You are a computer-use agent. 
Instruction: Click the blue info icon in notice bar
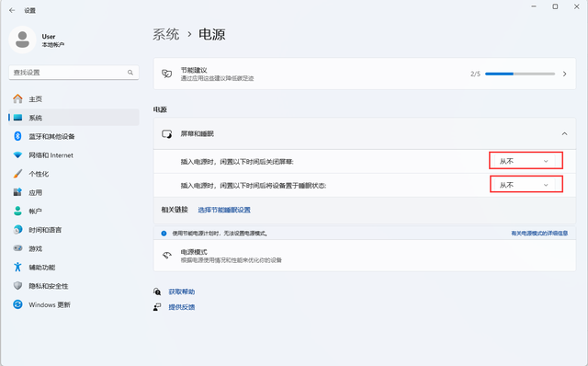click(x=164, y=233)
